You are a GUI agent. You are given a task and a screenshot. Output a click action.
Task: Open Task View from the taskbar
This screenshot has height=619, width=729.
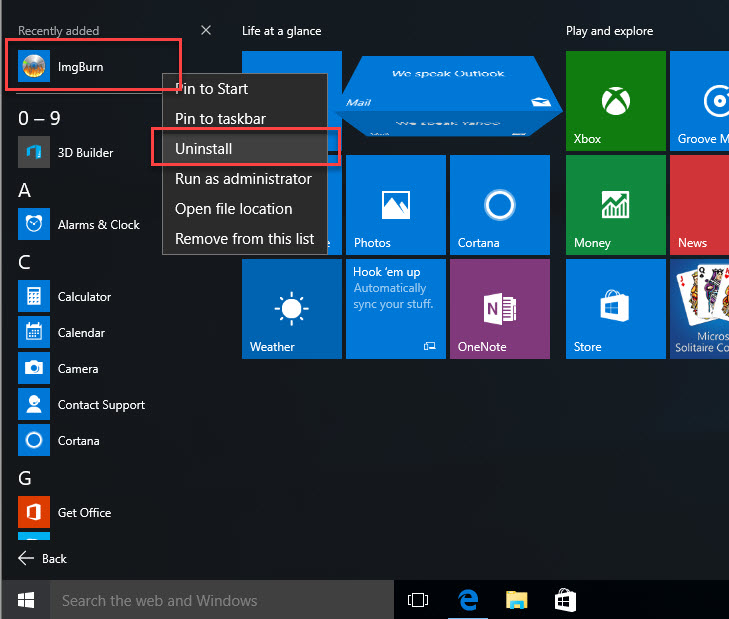click(x=418, y=600)
